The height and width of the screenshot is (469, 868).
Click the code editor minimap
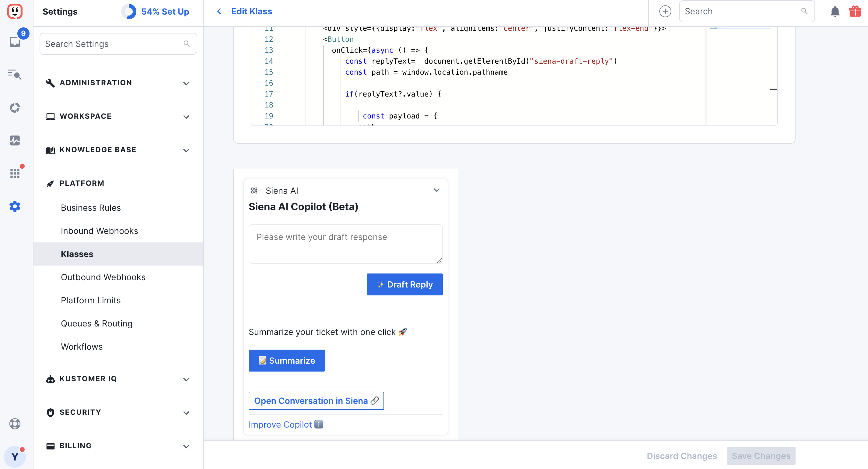pyautogui.click(x=738, y=76)
